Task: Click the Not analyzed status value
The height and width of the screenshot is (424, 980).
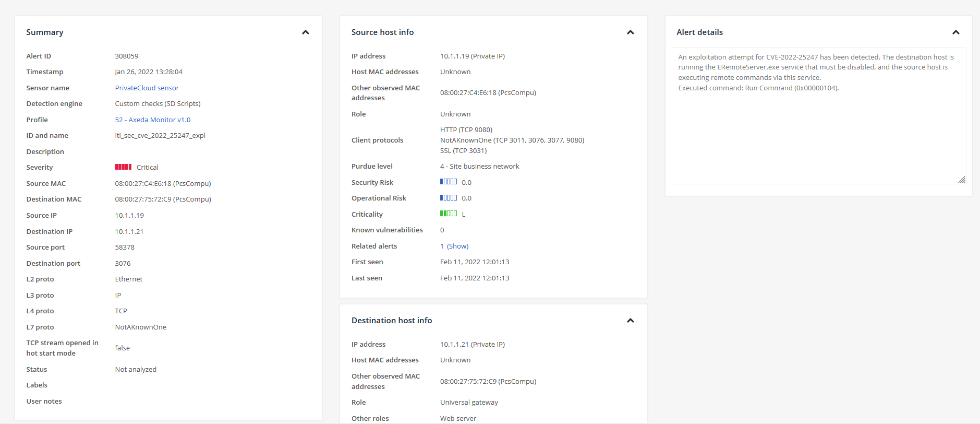Action: [136, 369]
